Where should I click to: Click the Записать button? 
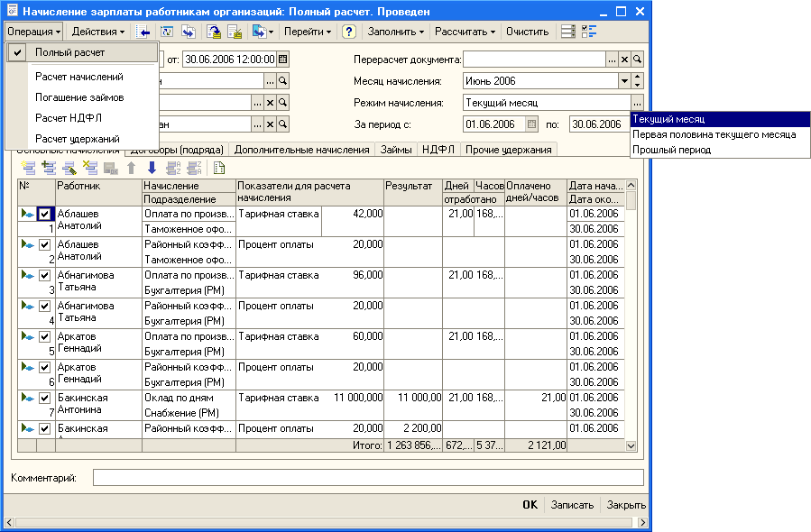coord(572,505)
